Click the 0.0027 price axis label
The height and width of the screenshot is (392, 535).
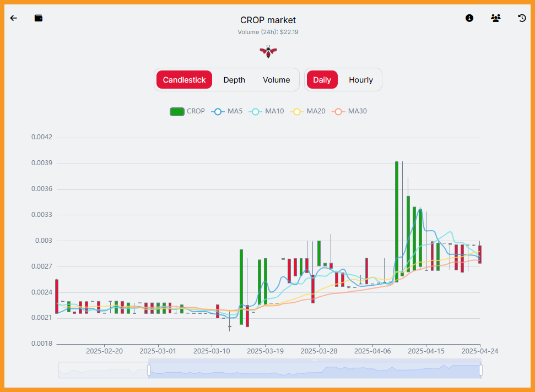(x=42, y=266)
